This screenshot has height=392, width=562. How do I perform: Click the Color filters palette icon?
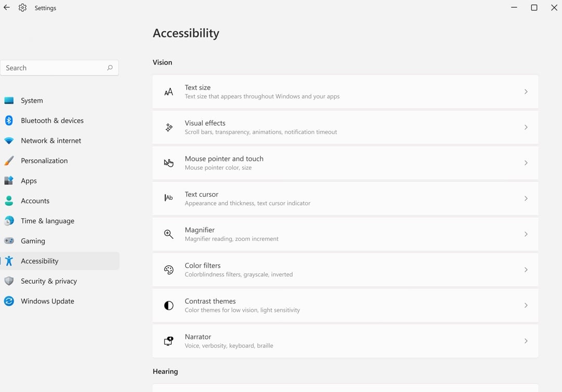pos(169,270)
